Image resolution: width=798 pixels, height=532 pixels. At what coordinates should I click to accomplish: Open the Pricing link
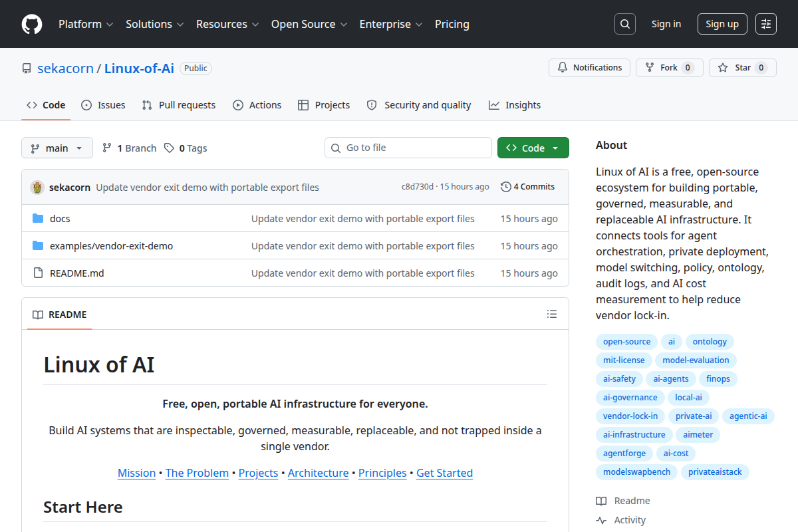[x=452, y=24]
